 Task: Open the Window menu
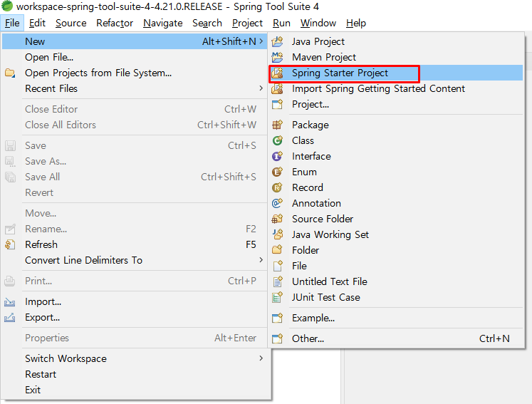318,23
